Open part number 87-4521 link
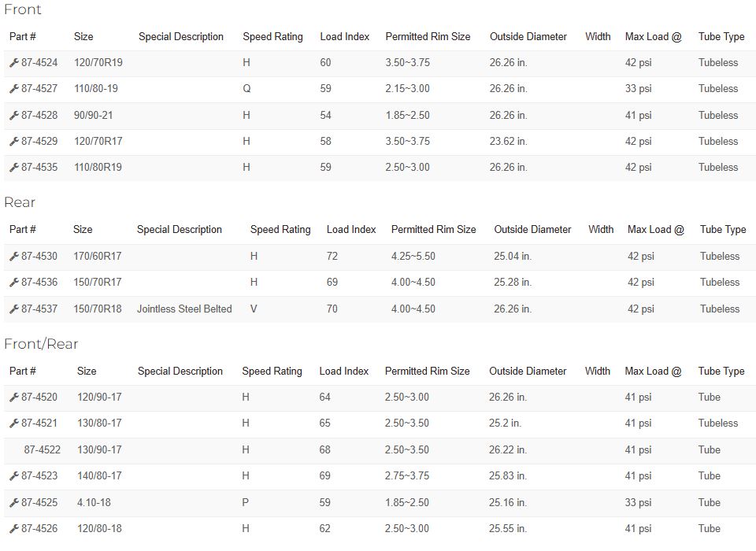Viewport: 756px width, 551px height. (x=39, y=423)
